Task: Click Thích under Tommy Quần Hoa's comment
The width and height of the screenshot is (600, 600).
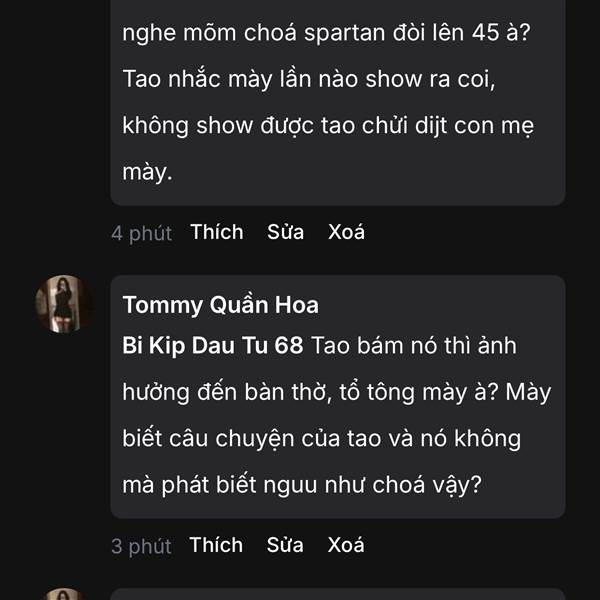Action: (216, 545)
